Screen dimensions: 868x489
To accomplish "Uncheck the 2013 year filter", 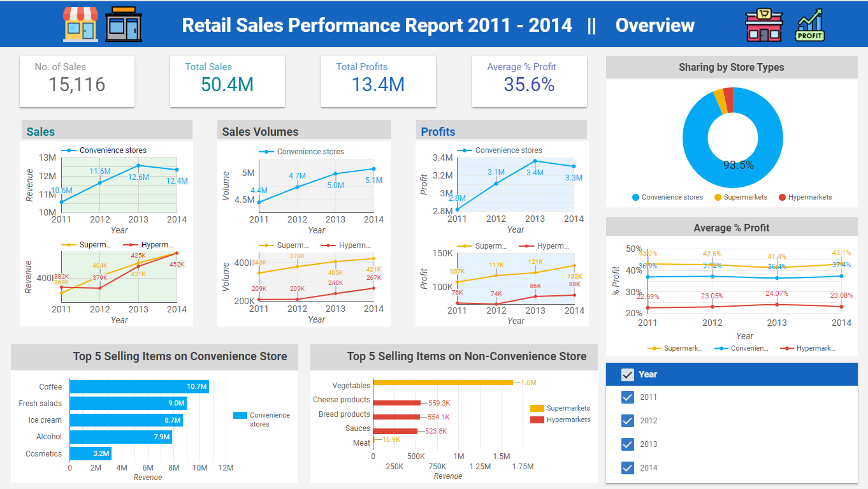I will pyautogui.click(x=628, y=444).
